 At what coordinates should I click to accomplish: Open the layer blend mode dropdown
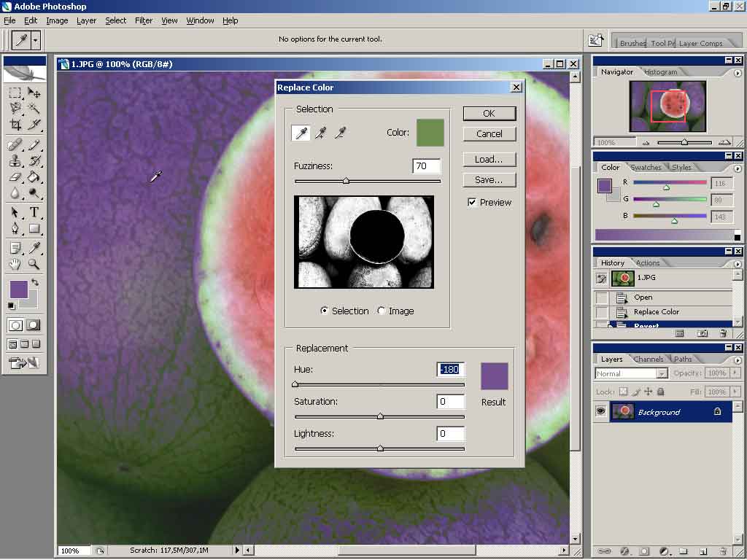point(662,374)
